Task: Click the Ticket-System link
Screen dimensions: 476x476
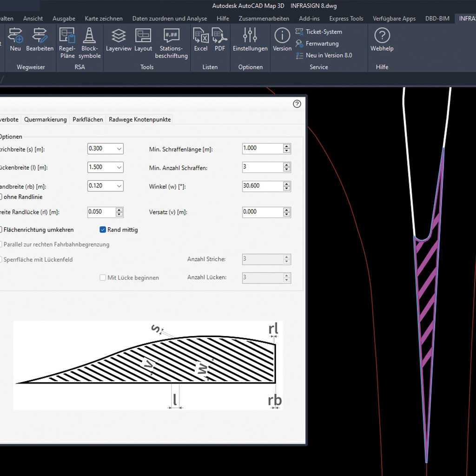Action: point(324,32)
